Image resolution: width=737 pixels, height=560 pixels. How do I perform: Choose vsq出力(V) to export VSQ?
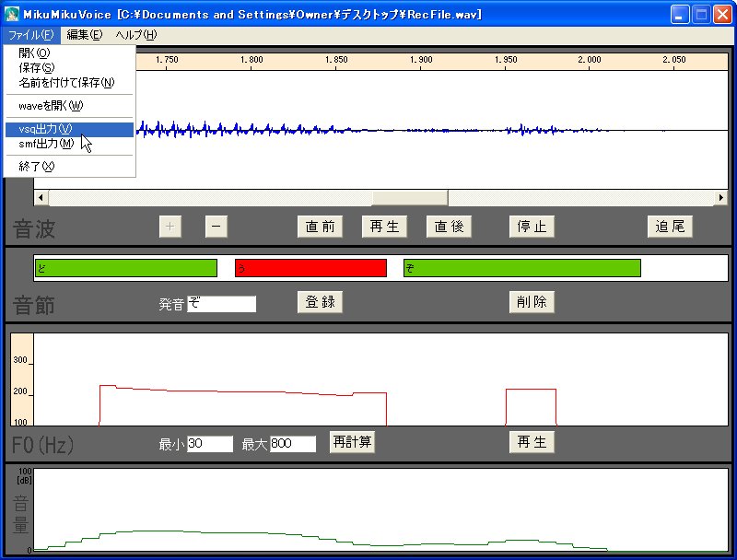pos(70,129)
